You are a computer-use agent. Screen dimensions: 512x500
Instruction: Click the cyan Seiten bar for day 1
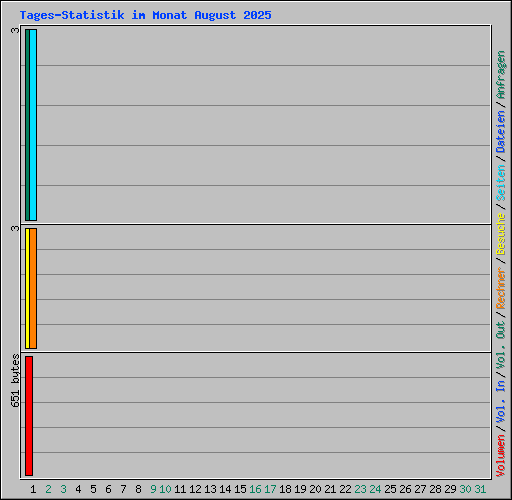click(x=33, y=125)
